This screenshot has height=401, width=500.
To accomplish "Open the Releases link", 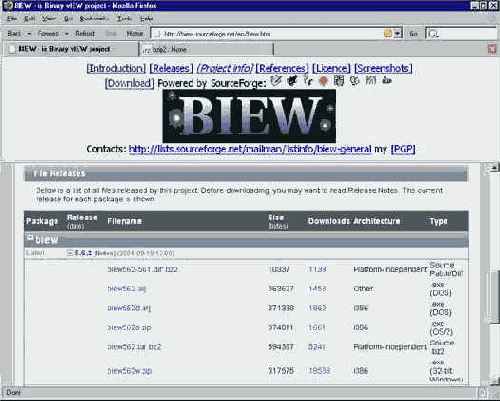I will (x=171, y=68).
